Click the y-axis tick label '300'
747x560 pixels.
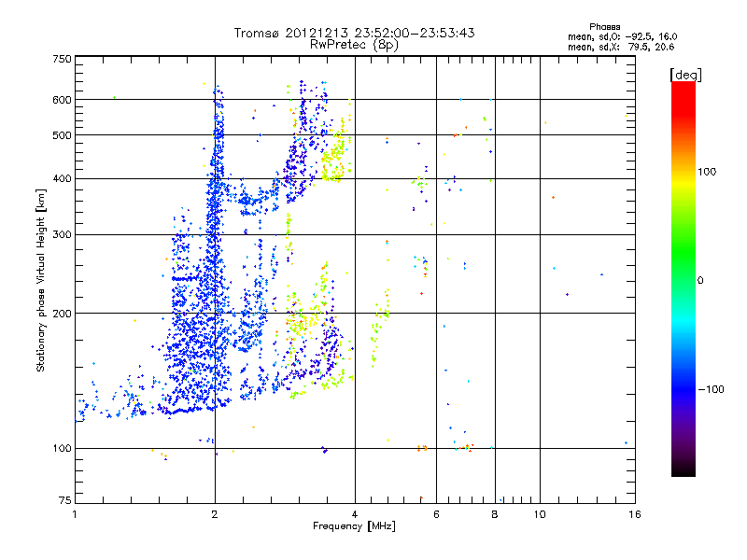[x=63, y=234]
